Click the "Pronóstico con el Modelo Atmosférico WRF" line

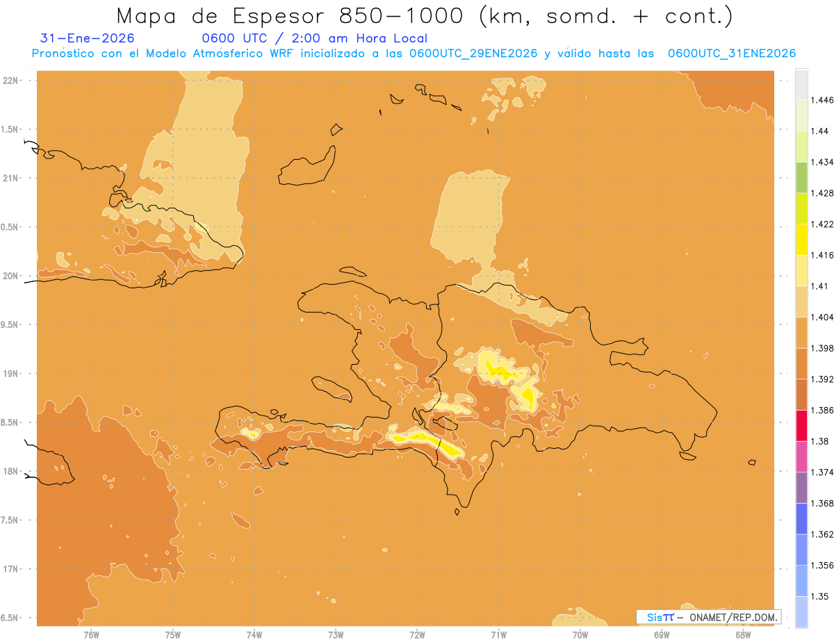tap(414, 53)
